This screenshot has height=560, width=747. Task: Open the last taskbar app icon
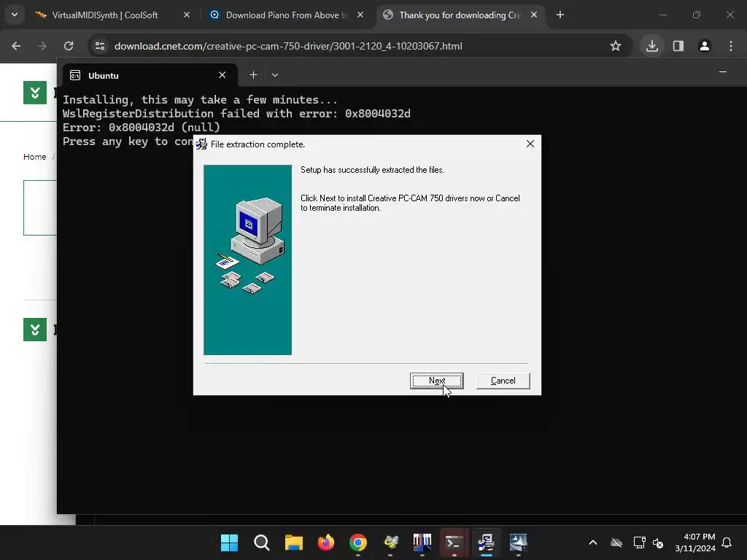coord(519,542)
